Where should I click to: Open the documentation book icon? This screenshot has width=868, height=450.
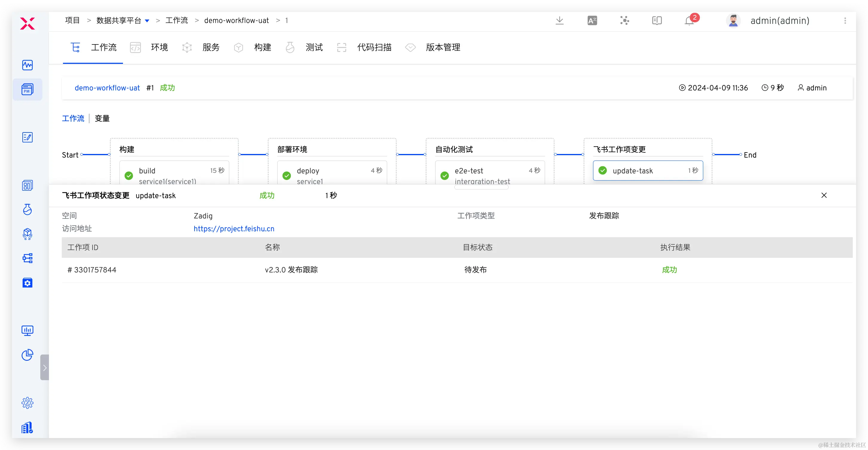pyautogui.click(x=657, y=21)
